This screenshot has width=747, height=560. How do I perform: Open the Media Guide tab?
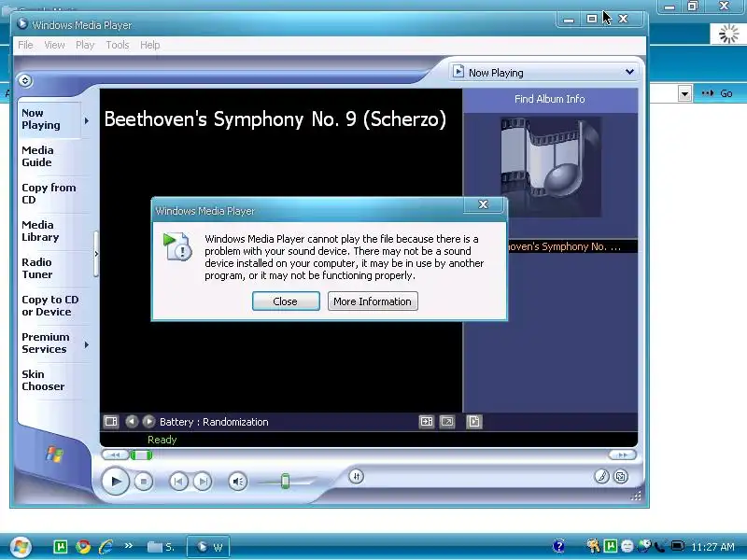[49, 156]
